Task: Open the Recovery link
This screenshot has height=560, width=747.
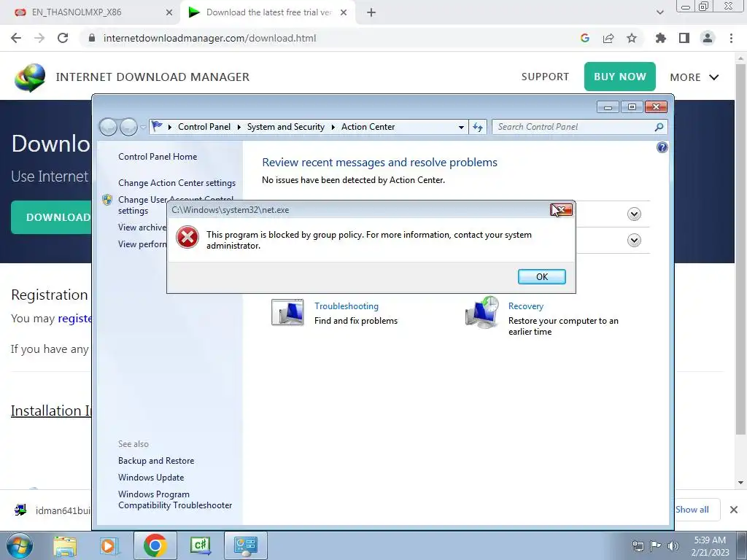Action: (525, 306)
